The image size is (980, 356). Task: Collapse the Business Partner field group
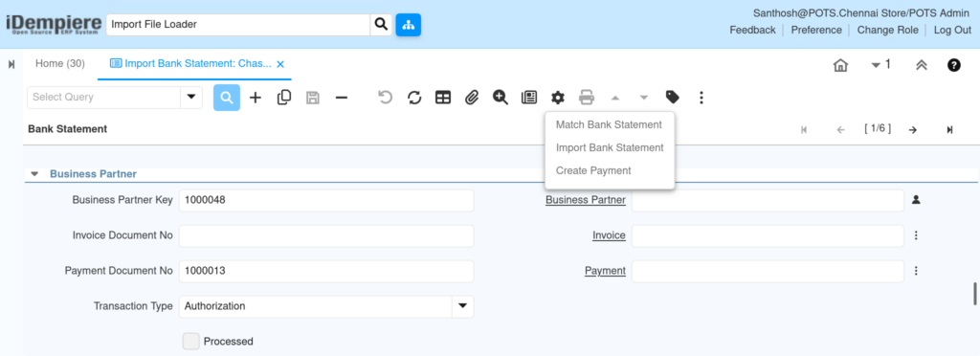[x=34, y=174]
